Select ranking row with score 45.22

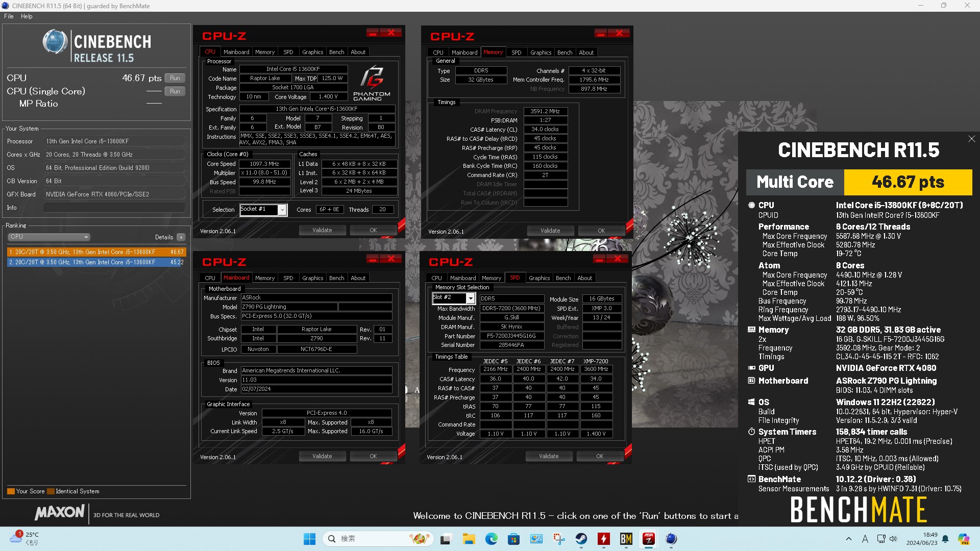coord(96,262)
